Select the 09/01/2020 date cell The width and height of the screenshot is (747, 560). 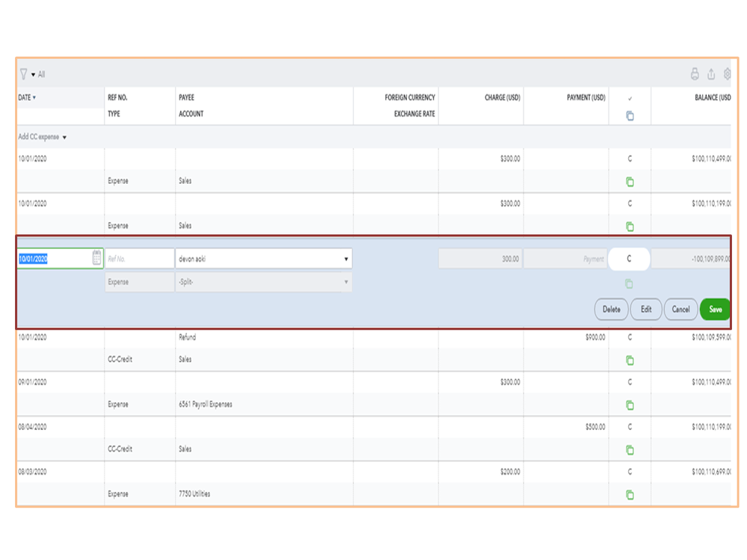pyautogui.click(x=32, y=382)
